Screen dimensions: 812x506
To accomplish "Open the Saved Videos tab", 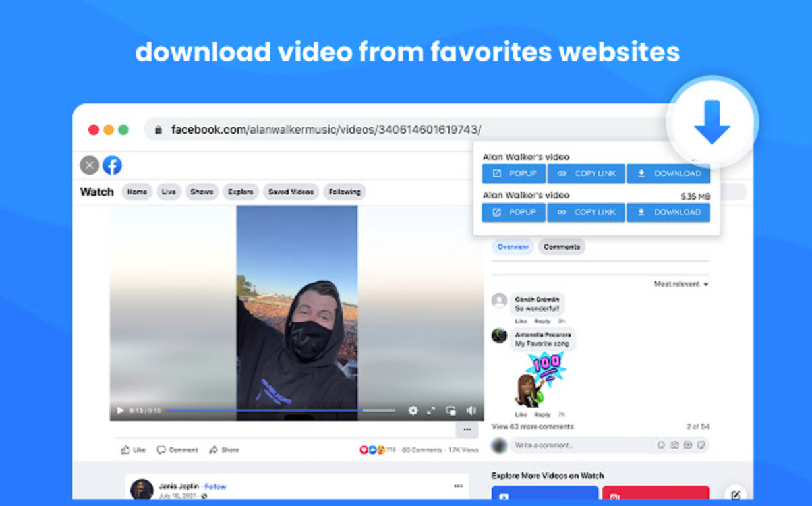I will tap(291, 192).
